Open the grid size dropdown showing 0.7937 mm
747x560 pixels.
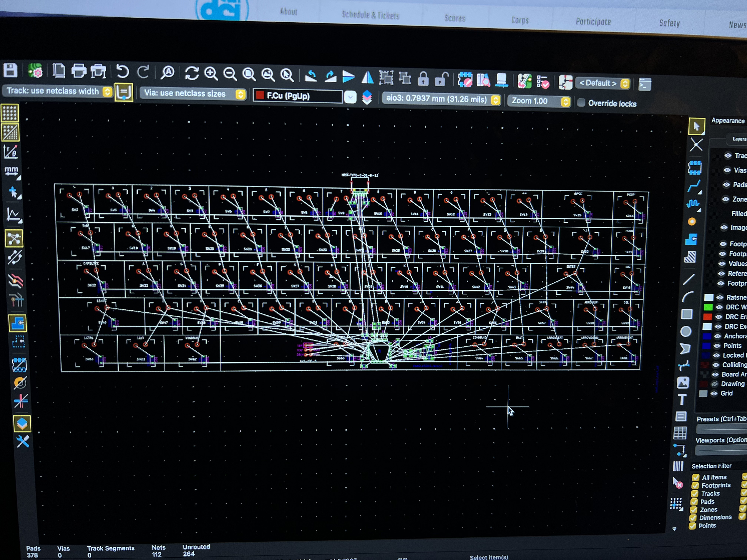(x=441, y=99)
